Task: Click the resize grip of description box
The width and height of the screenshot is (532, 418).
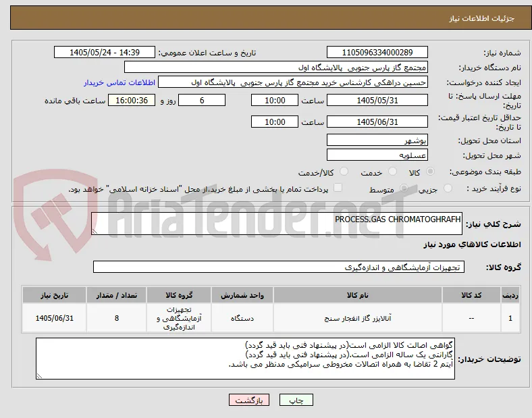Action: [x=95, y=232]
